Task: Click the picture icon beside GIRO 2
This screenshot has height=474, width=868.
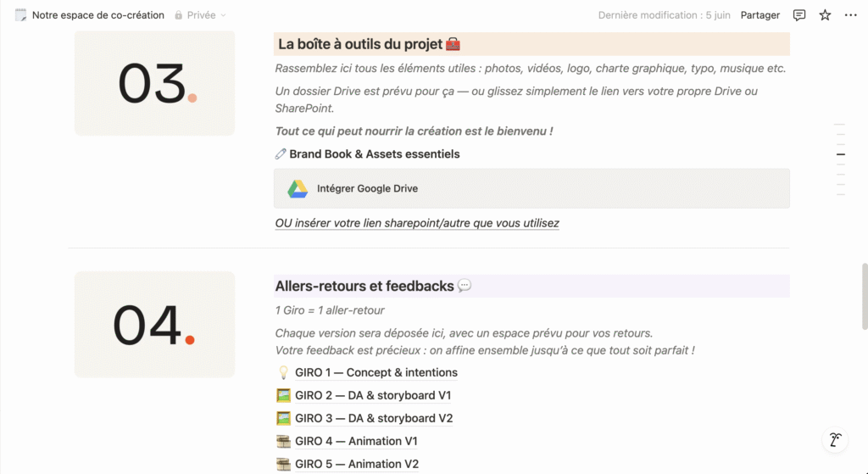Action: (283, 395)
